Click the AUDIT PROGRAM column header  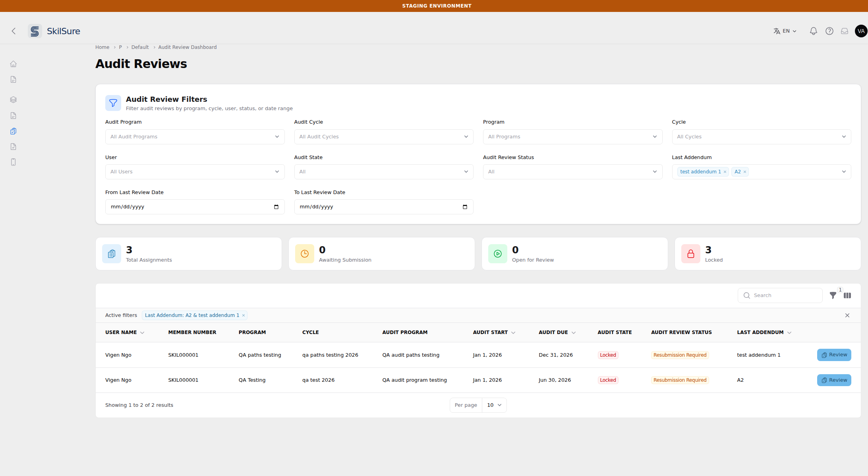coord(405,332)
